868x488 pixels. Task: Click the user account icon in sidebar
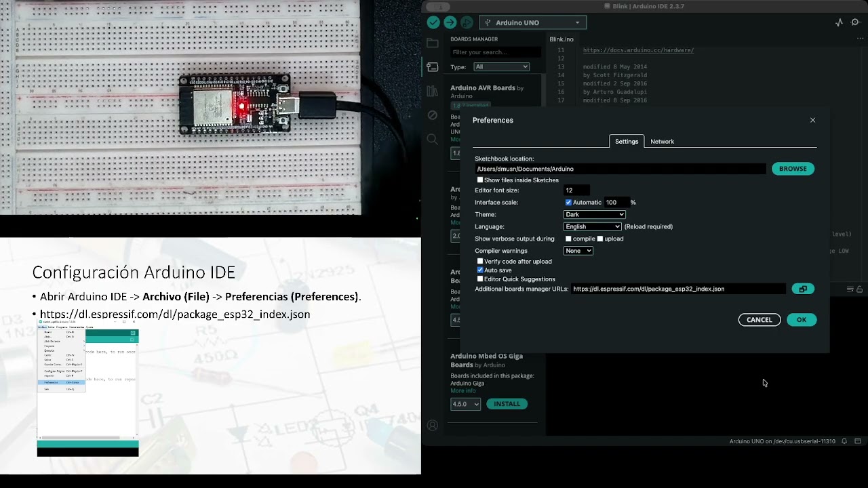tap(433, 426)
